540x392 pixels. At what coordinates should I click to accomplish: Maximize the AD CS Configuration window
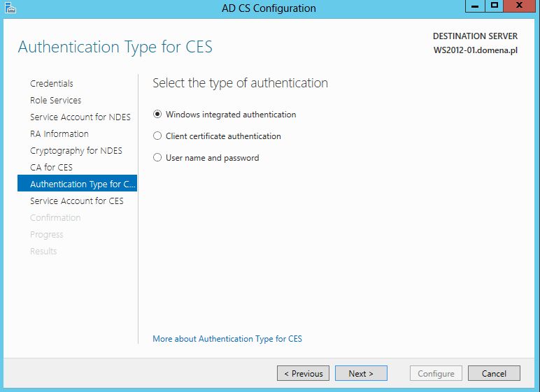tap(495, 6)
